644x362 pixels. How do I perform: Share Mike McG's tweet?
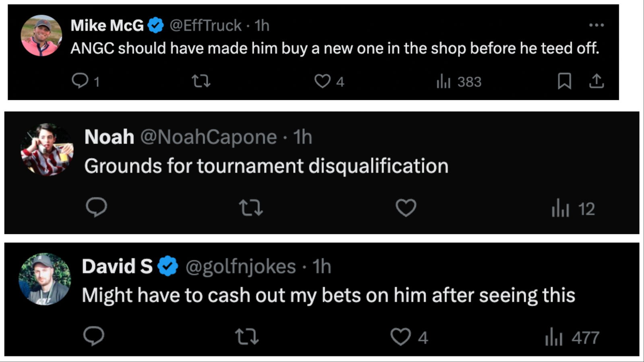(597, 81)
